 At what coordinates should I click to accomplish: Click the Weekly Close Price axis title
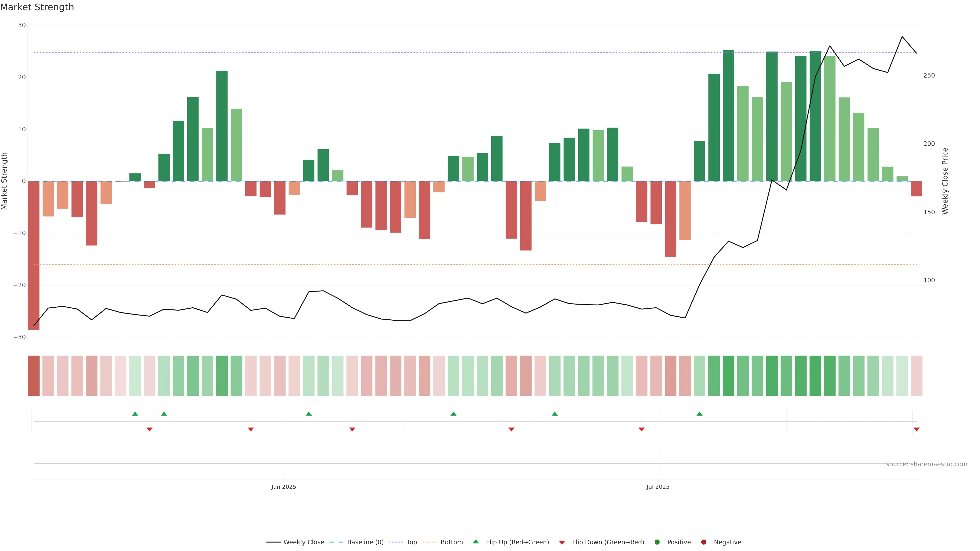click(x=945, y=181)
